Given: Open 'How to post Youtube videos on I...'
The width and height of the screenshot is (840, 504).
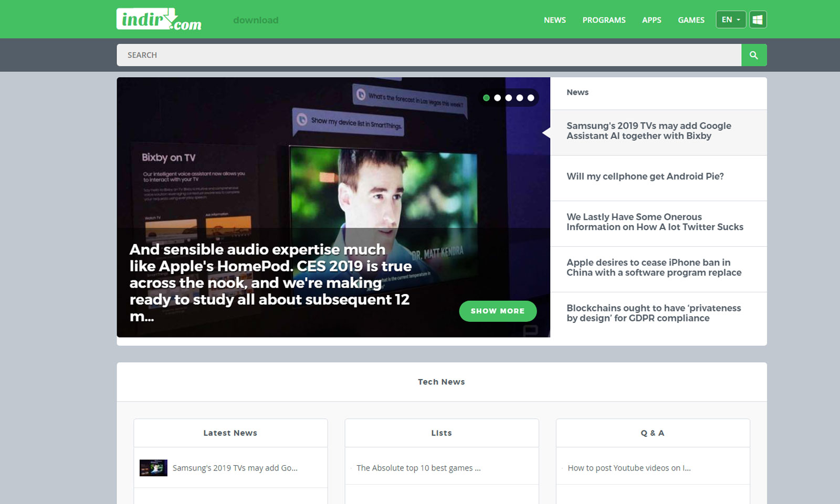Looking at the screenshot, I should (x=629, y=468).
